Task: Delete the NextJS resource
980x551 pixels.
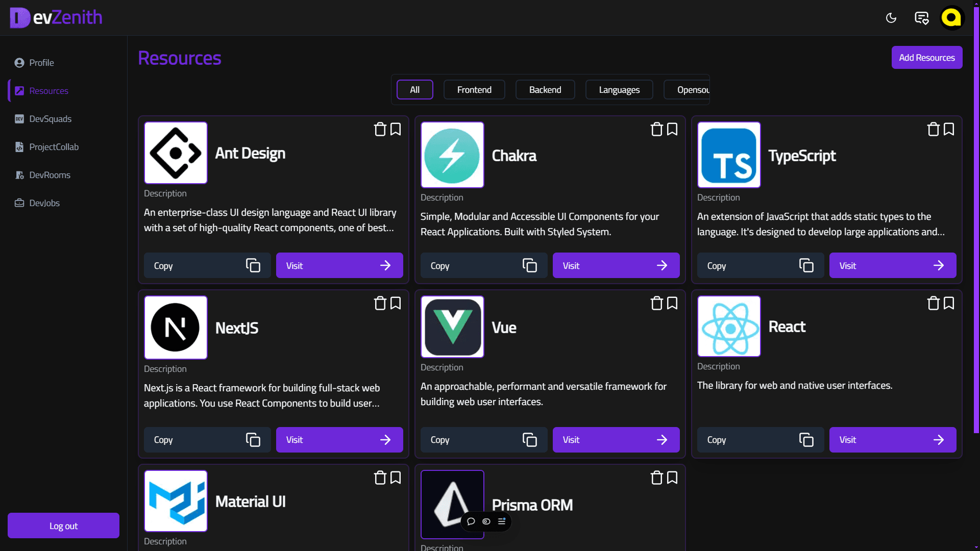Action: coord(380,303)
